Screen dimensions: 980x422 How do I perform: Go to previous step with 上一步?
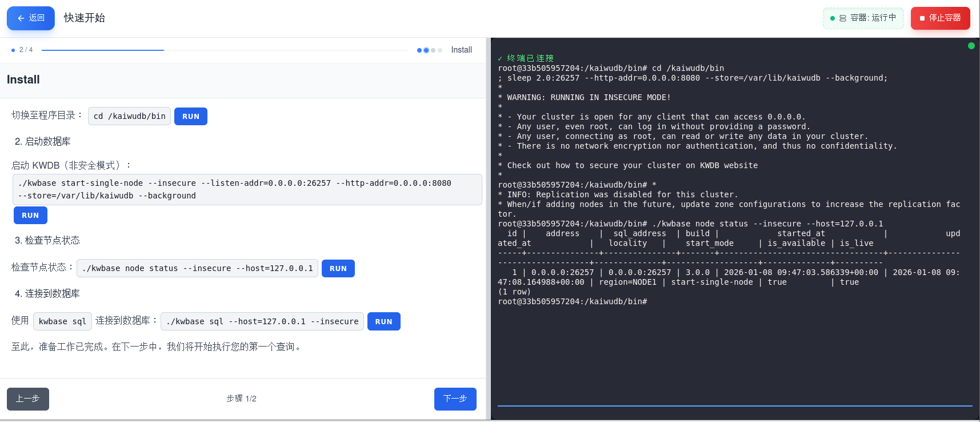click(28, 399)
